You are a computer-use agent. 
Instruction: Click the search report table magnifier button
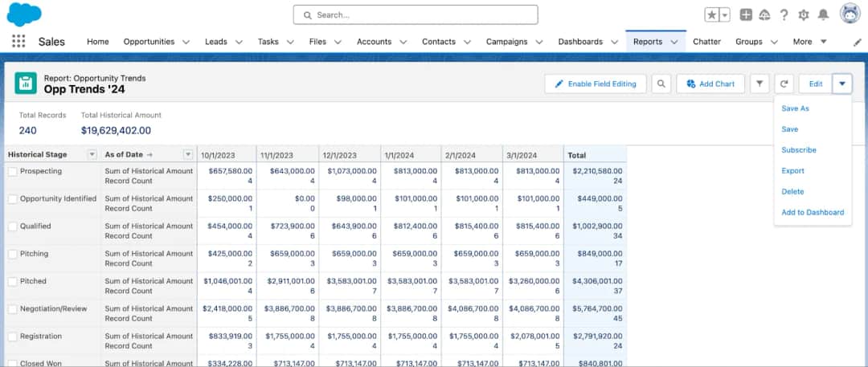tap(661, 84)
